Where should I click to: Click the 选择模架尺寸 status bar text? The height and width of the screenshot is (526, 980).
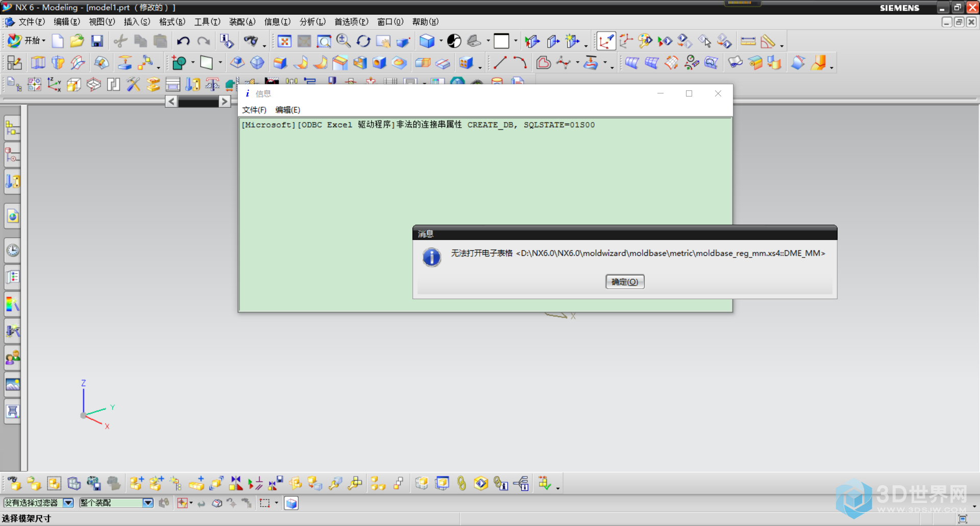click(x=27, y=518)
